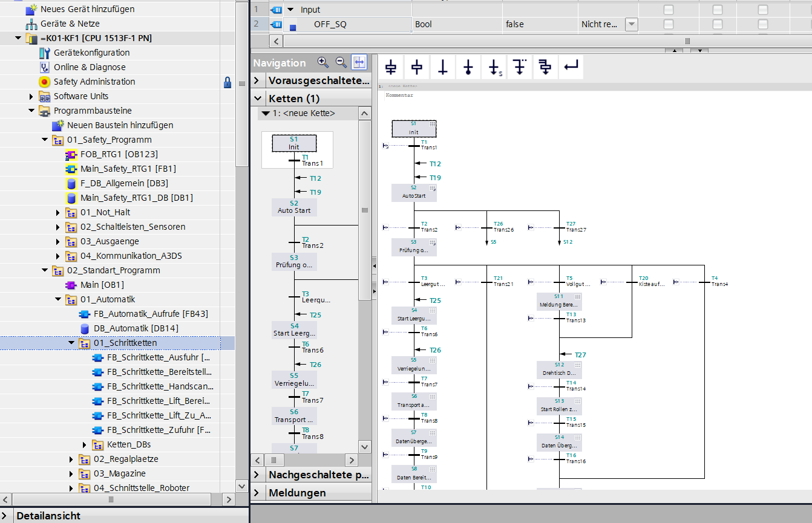Open FB_Schrittkette_Zufuhr block
The image size is (812, 523).
point(159,430)
